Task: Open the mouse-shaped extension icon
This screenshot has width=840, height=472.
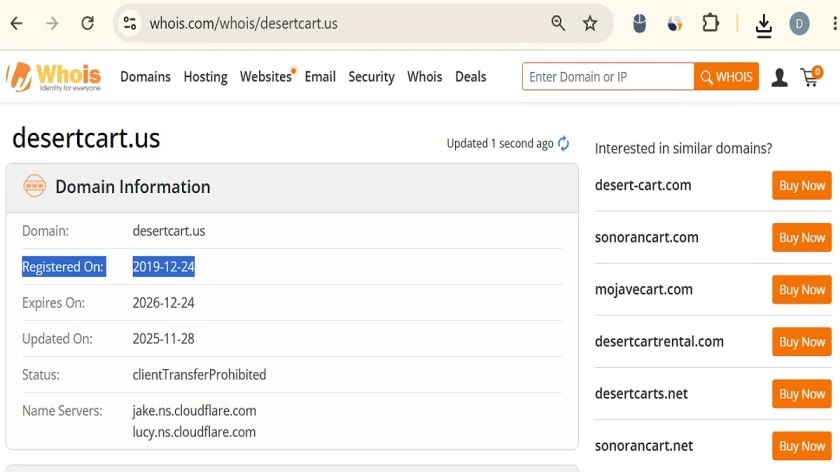Action: (x=639, y=23)
